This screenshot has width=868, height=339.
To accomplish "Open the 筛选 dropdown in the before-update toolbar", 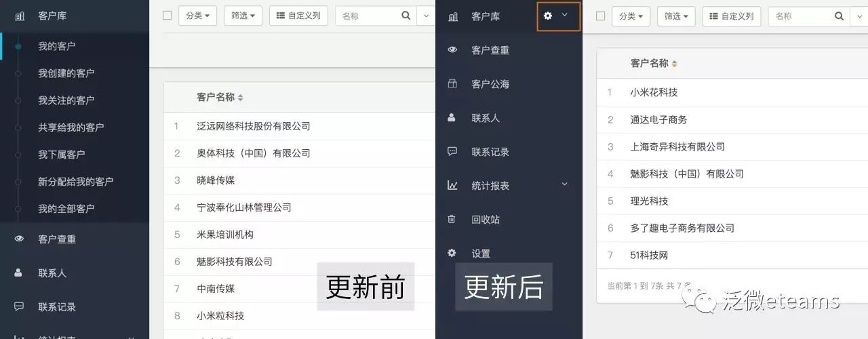I will pyautogui.click(x=243, y=16).
